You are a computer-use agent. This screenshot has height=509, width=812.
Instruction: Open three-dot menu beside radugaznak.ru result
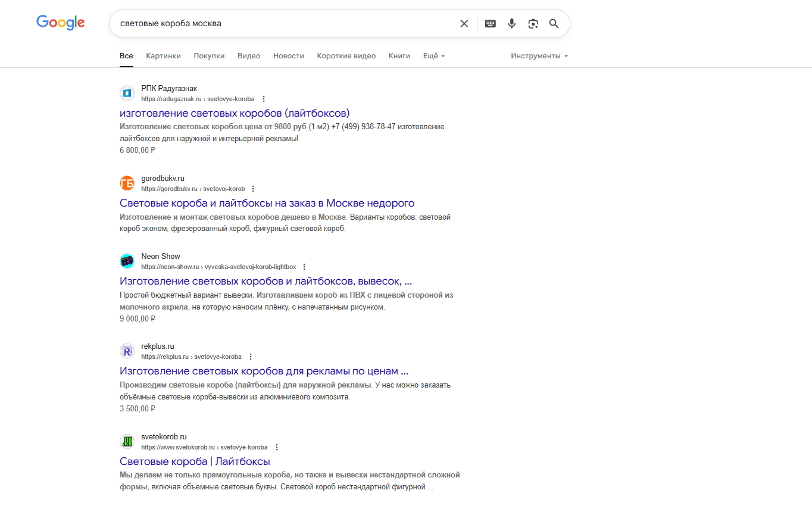(264, 99)
